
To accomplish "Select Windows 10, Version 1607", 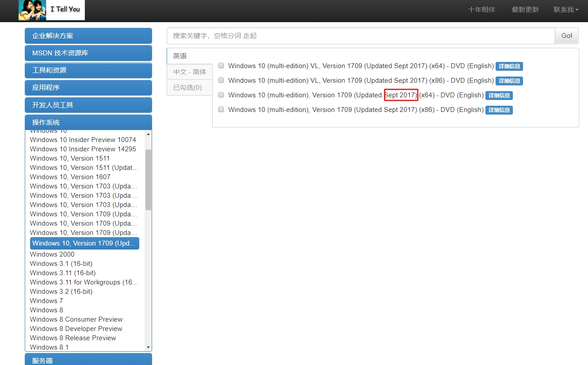I will point(70,177).
